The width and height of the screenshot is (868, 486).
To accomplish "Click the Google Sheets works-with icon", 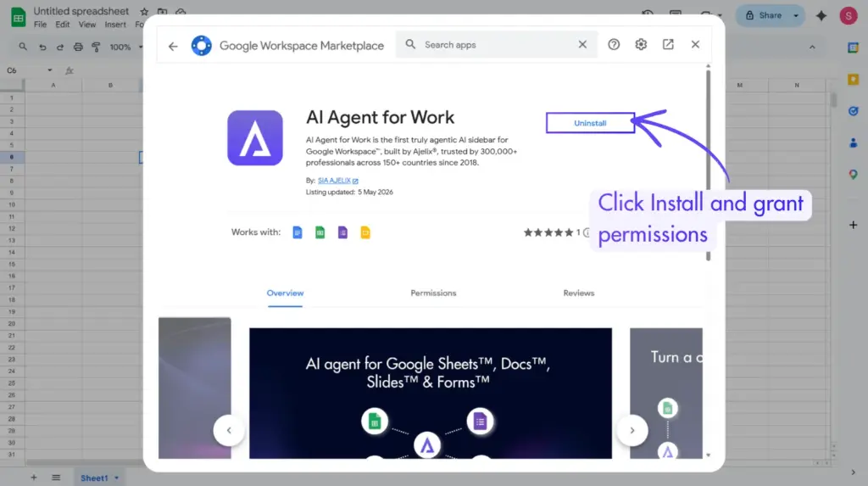I will click(320, 232).
